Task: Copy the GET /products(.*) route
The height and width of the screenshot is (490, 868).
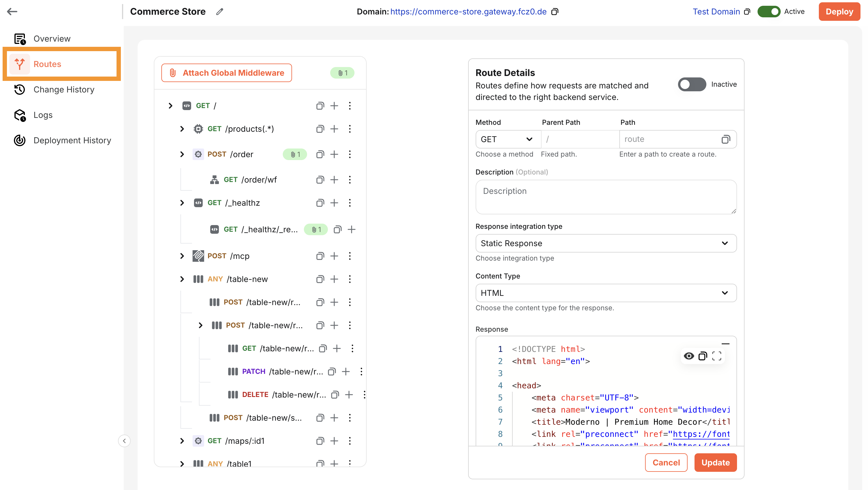Action: [x=320, y=129]
